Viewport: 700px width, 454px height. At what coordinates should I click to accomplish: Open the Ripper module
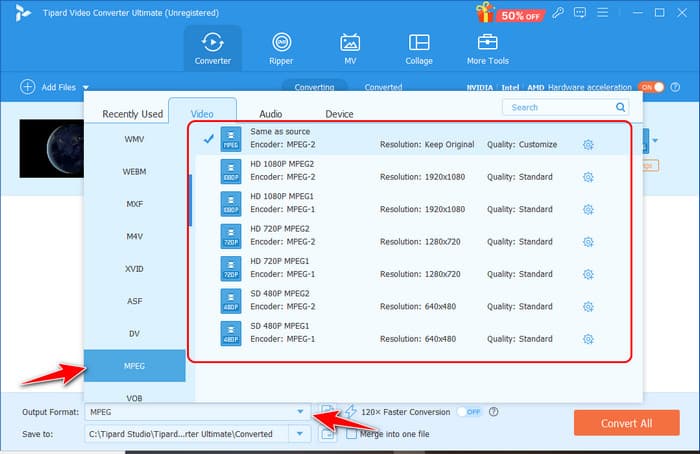(281, 48)
